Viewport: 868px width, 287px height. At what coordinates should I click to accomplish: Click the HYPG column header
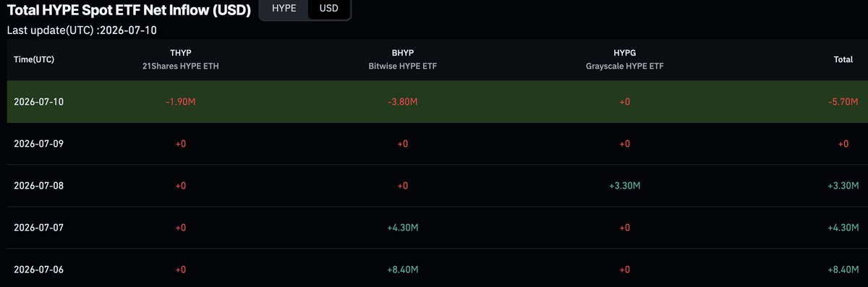pyautogui.click(x=624, y=53)
